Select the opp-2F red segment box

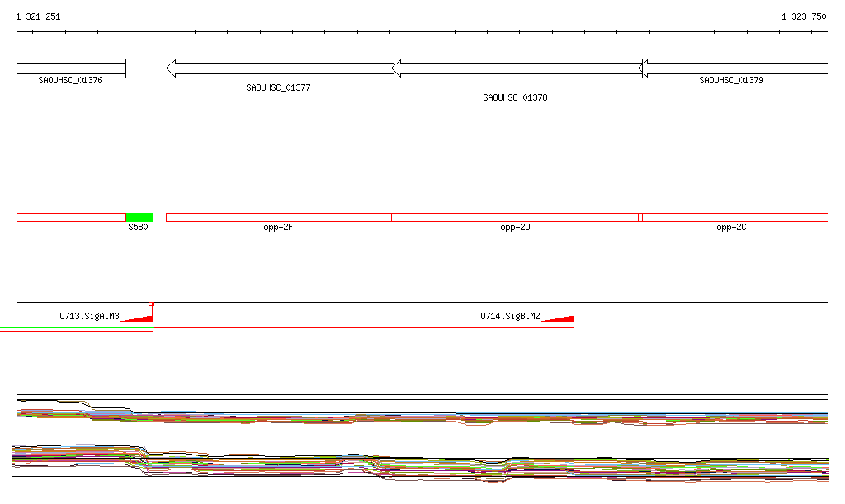(279, 218)
